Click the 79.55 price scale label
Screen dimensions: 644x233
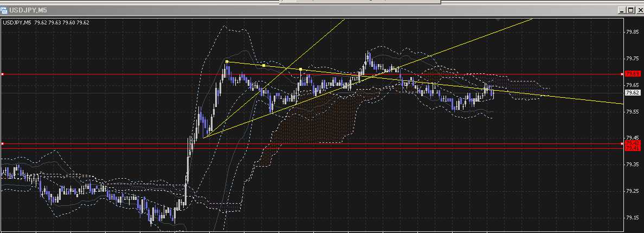(631, 111)
